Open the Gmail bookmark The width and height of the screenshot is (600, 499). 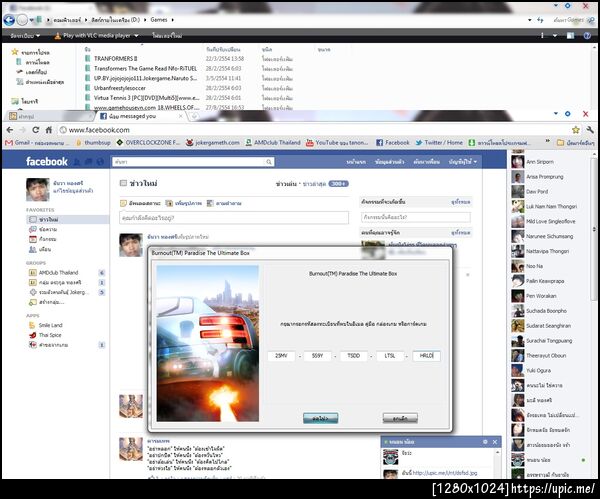(35, 143)
